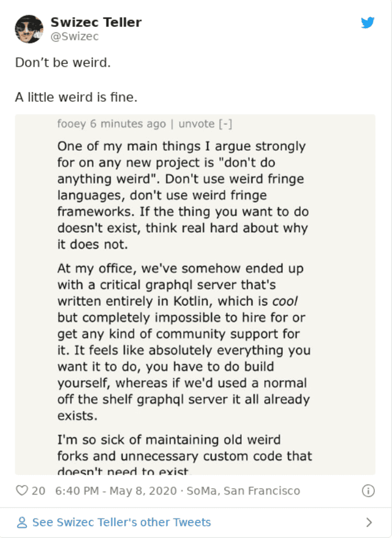Click the unvote link in the comment
This screenshot has width=392, height=538.
pyautogui.click(x=197, y=124)
